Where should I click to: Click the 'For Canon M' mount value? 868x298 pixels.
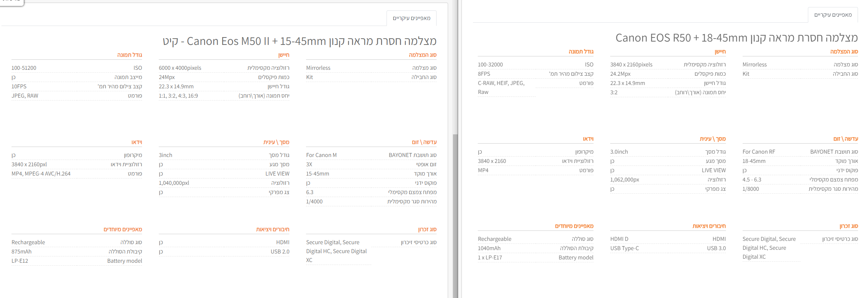pos(321,155)
